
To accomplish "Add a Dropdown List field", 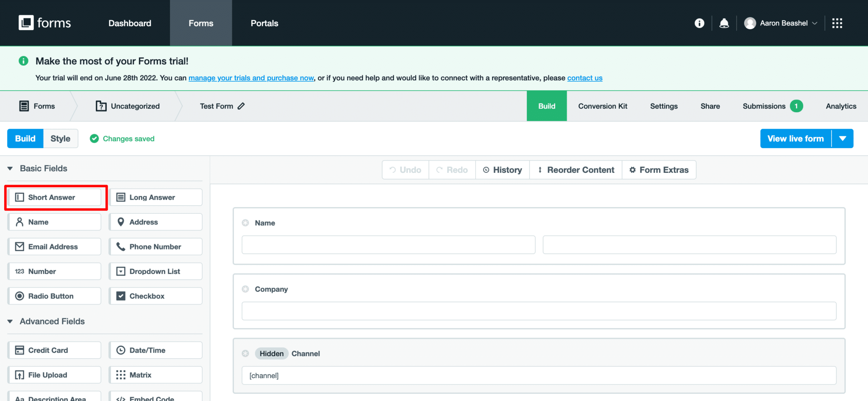I will pyautogui.click(x=155, y=271).
